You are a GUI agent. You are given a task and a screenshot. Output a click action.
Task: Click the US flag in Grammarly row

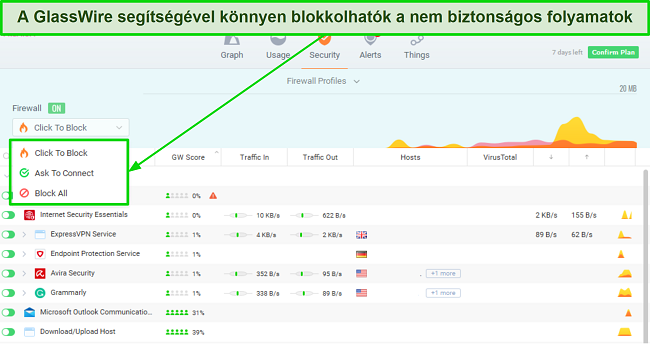361,293
